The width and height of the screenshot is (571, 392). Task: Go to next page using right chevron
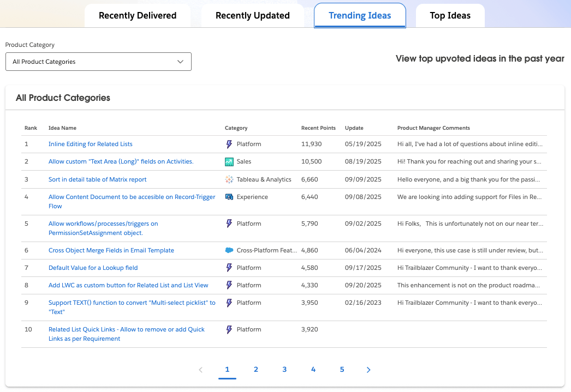click(x=368, y=370)
